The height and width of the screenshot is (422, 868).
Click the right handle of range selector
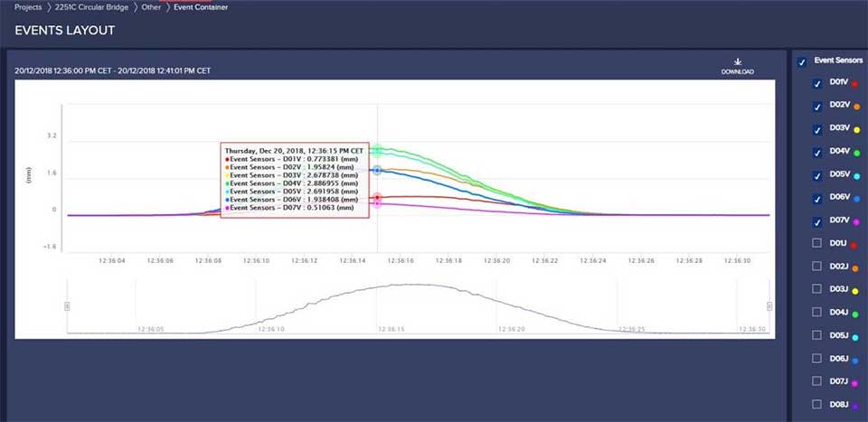pos(769,306)
